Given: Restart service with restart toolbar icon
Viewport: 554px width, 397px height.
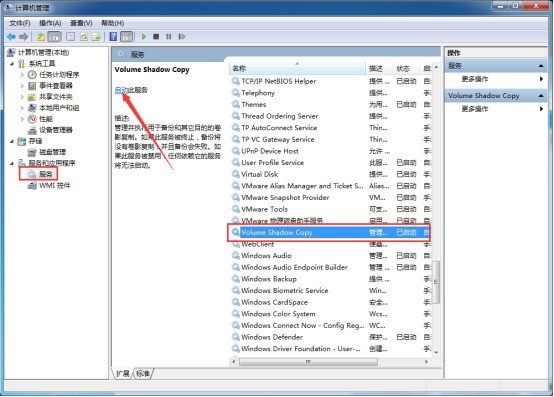Looking at the screenshot, I should [182, 36].
